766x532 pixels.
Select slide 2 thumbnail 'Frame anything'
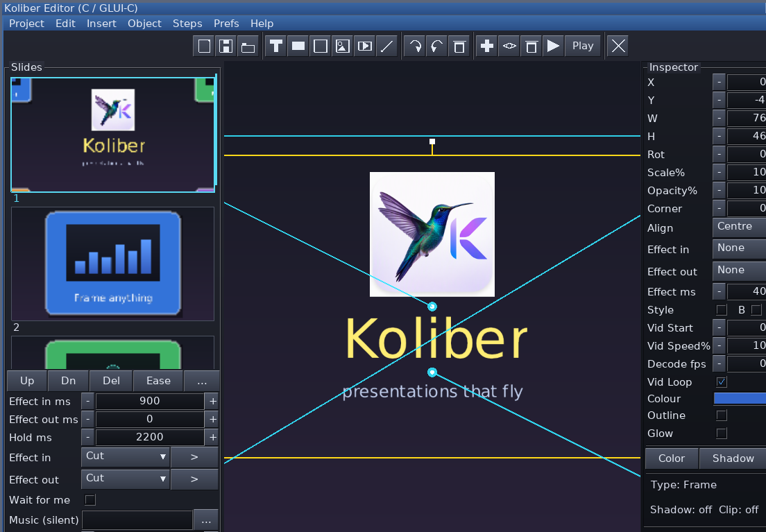tap(113, 264)
